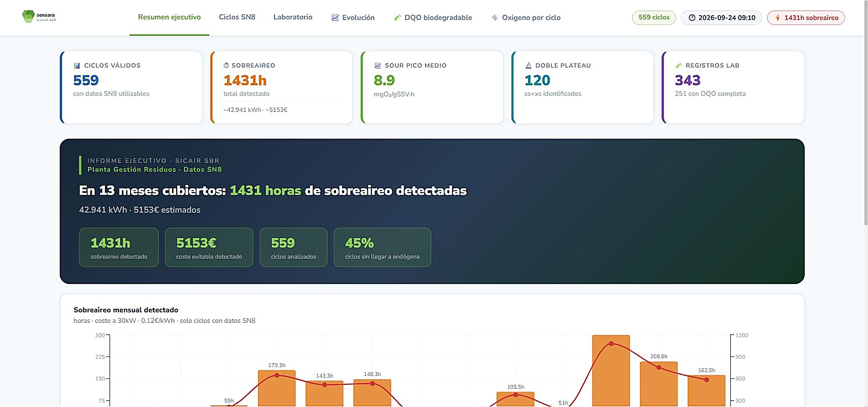Click the clock icon in date badge

point(692,18)
